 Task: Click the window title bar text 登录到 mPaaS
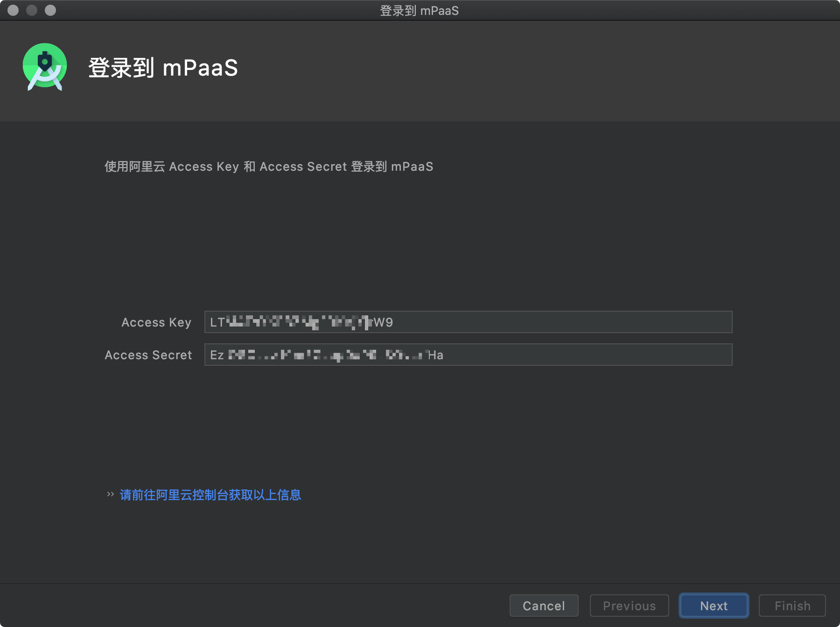(x=419, y=10)
